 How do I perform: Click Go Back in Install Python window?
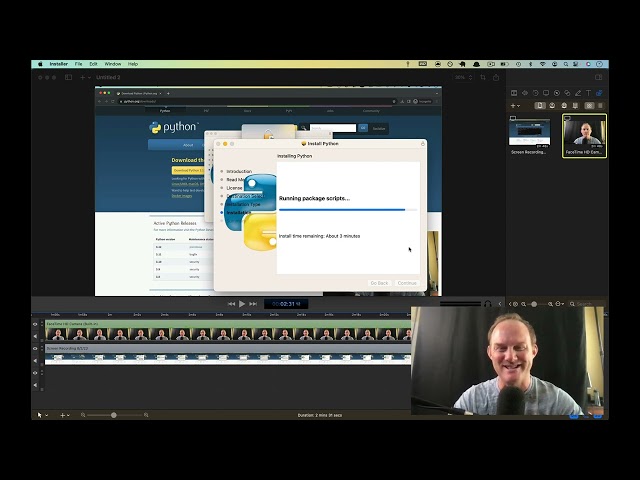(x=379, y=283)
